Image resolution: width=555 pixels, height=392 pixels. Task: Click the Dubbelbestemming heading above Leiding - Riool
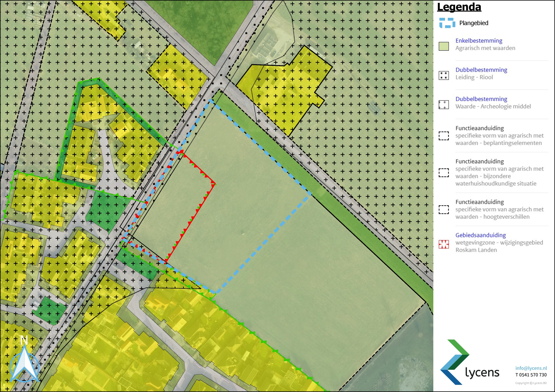tap(481, 70)
